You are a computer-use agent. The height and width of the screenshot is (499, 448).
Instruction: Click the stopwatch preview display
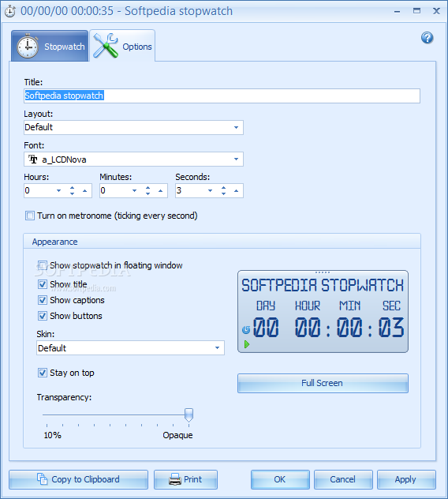[x=323, y=312]
